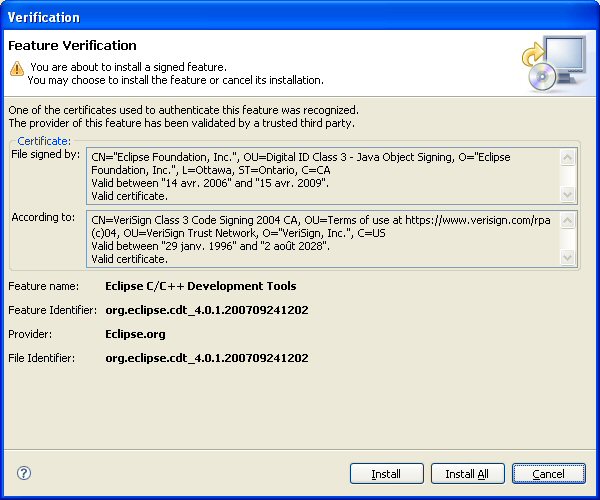Click the Feature Identifier value text
600x500 pixels.
(x=206, y=310)
